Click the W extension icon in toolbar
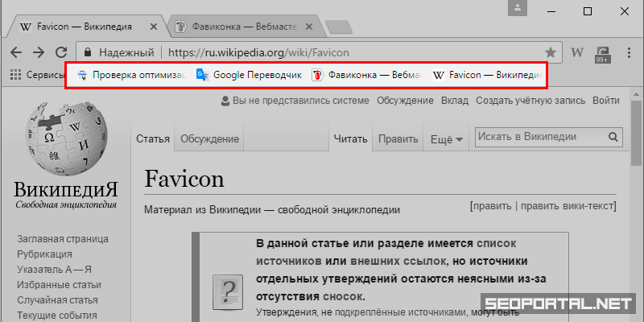Image resolution: width=644 pixels, height=322 pixels. click(x=576, y=53)
